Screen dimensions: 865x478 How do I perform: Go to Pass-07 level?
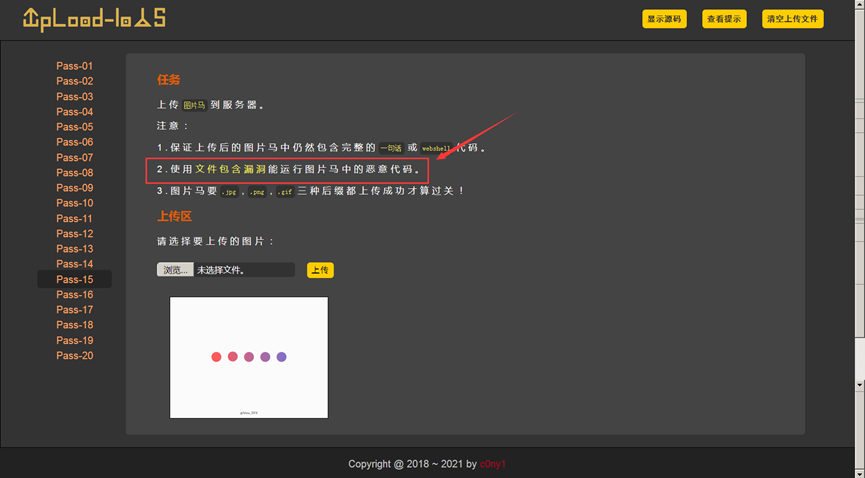[74, 157]
